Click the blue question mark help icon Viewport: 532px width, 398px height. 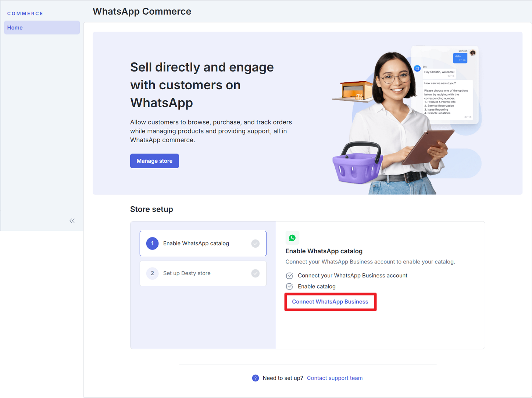coord(256,378)
